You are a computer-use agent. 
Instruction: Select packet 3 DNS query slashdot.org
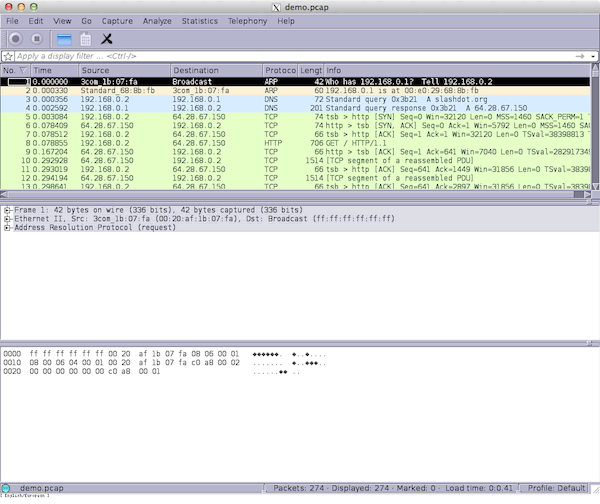pos(295,99)
